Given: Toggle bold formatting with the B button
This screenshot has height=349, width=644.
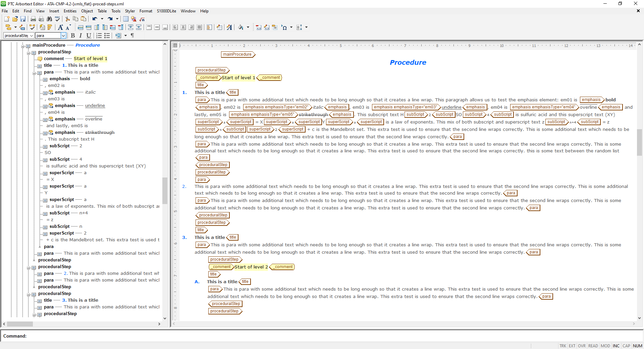Looking at the screenshot, I should coord(73,36).
